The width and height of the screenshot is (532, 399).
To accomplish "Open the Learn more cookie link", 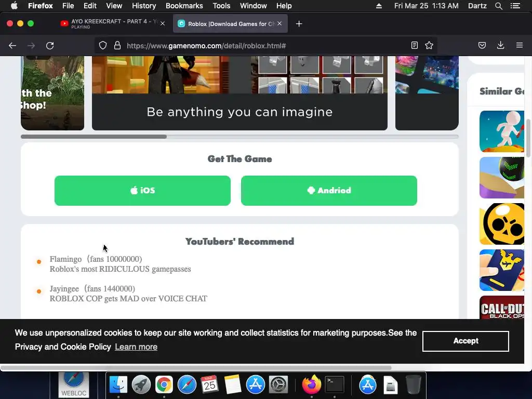I will click(x=136, y=347).
